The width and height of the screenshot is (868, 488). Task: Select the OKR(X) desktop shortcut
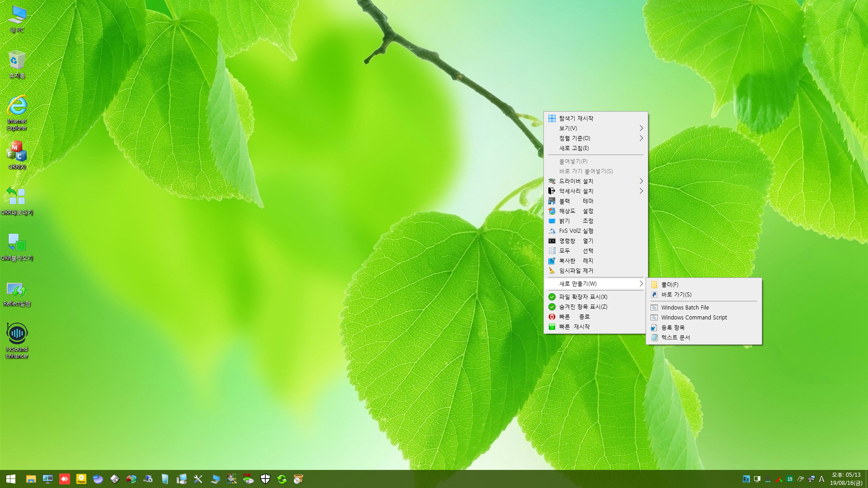(17, 155)
